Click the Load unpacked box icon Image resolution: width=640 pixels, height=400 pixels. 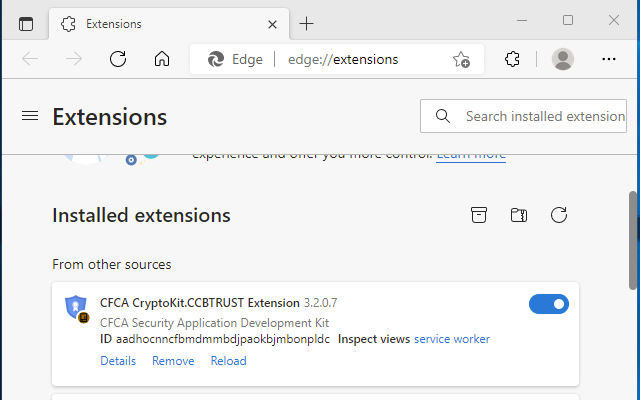pyautogui.click(x=479, y=215)
